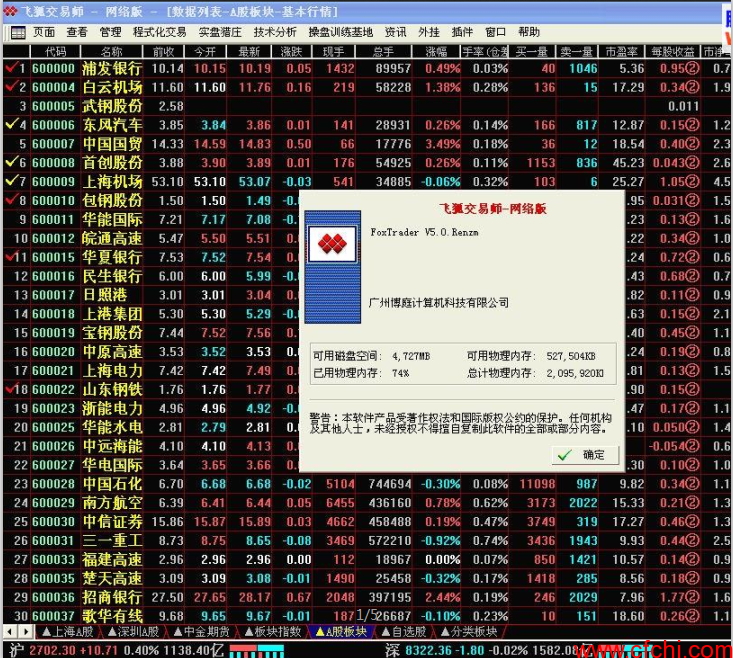733x658 pixels.
Task: Toggle red checkmark on row 2 白云机场
Action: 12,86
